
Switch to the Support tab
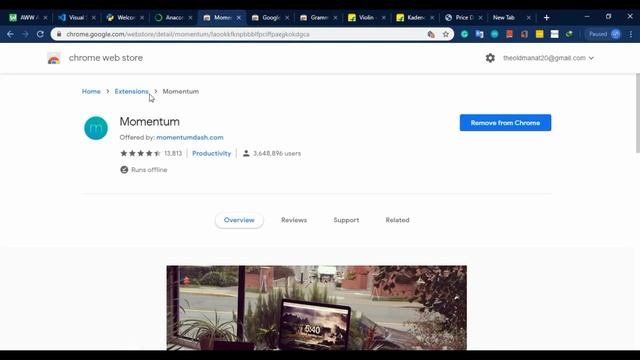tap(346, 220)
